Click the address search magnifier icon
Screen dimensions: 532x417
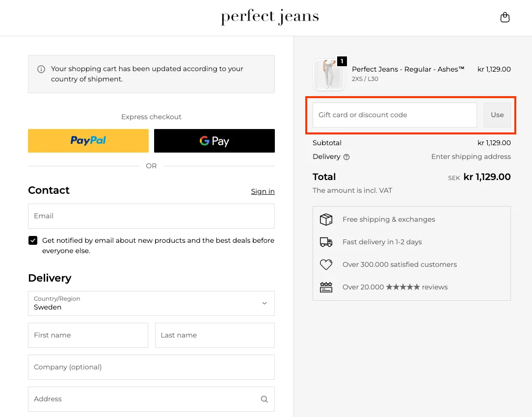point(264,399)
